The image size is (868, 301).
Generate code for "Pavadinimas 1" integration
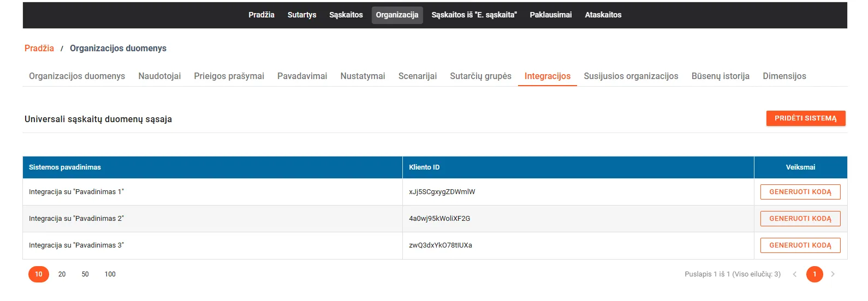[x=800, y=192]
